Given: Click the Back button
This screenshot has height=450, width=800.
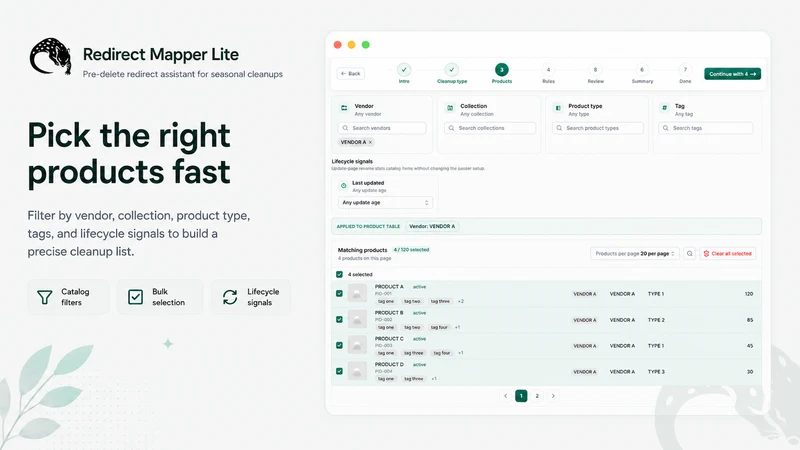Looking at the screenshot, I should [351, 73].
